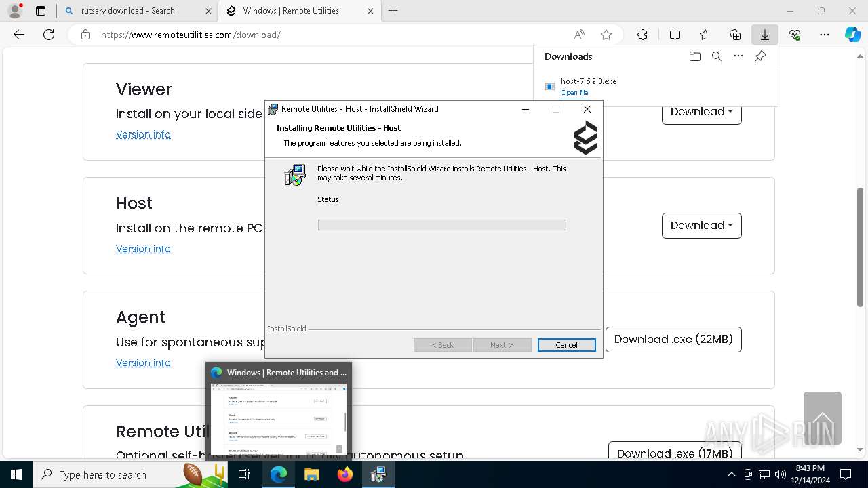Open Viewer Version info link
This screenshot has width=868, height=488.
(x=143, y=134)
